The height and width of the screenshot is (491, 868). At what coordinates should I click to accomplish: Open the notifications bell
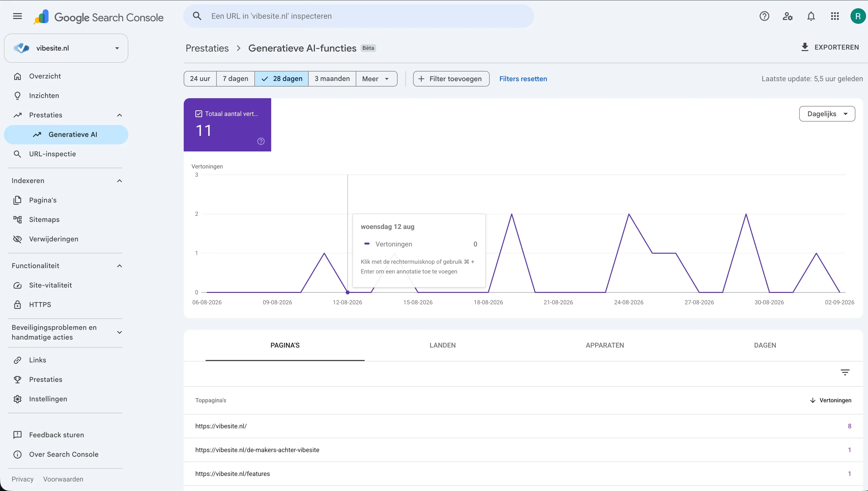click(811, 16)
